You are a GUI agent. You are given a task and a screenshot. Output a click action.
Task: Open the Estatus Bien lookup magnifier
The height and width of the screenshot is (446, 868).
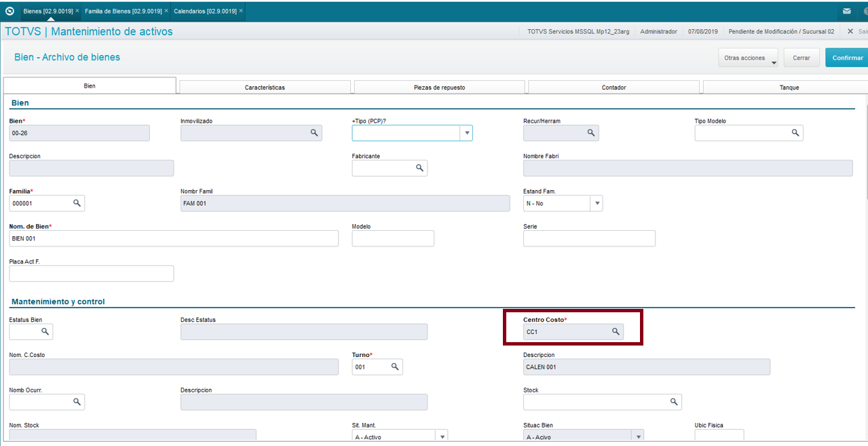pos(45,331)
